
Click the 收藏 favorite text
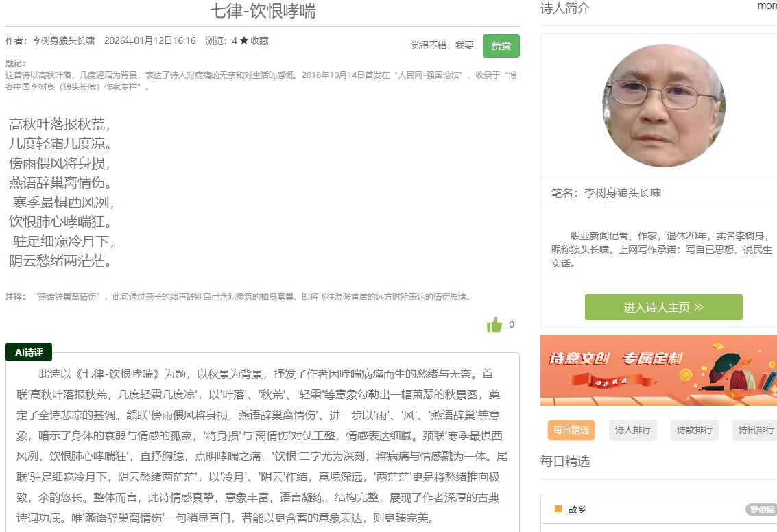[x=259, y=41]
